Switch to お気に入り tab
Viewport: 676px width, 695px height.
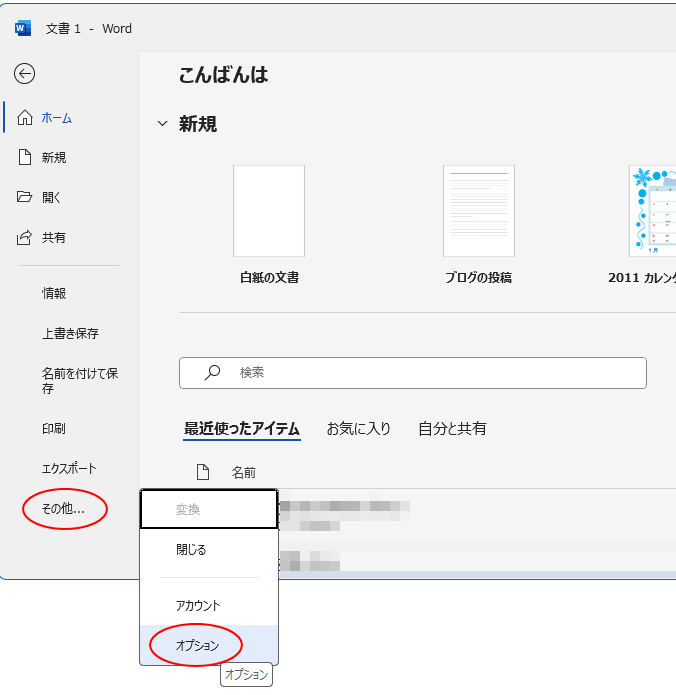358,429
